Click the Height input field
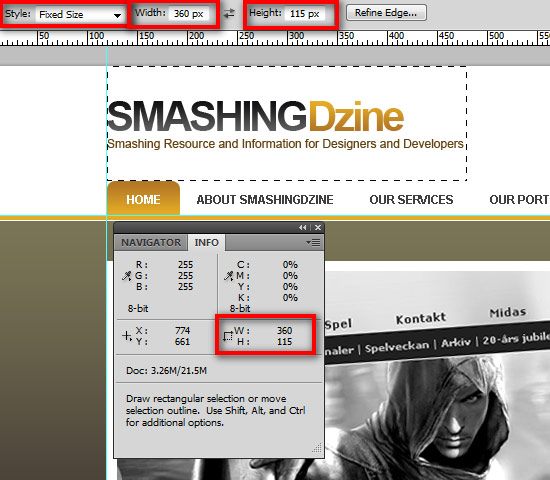The image size is (550, 480). pos(304,14)
